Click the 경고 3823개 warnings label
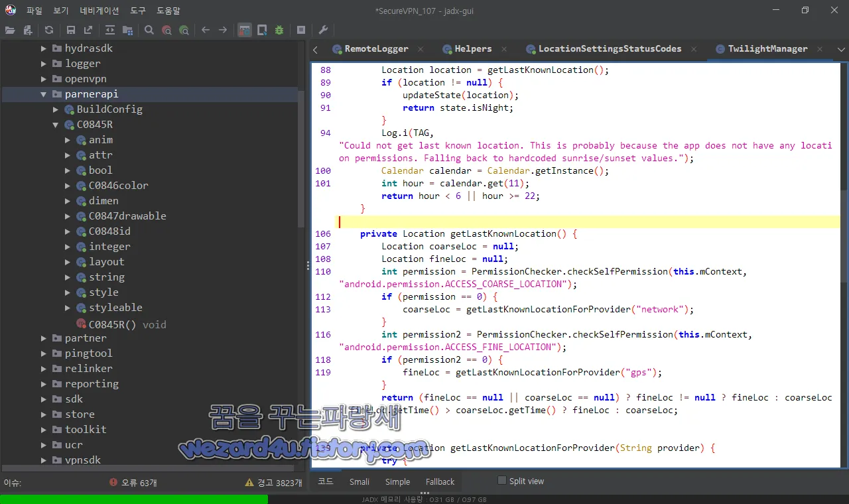The width and height of the screenshot is (849, 504). 279,483
